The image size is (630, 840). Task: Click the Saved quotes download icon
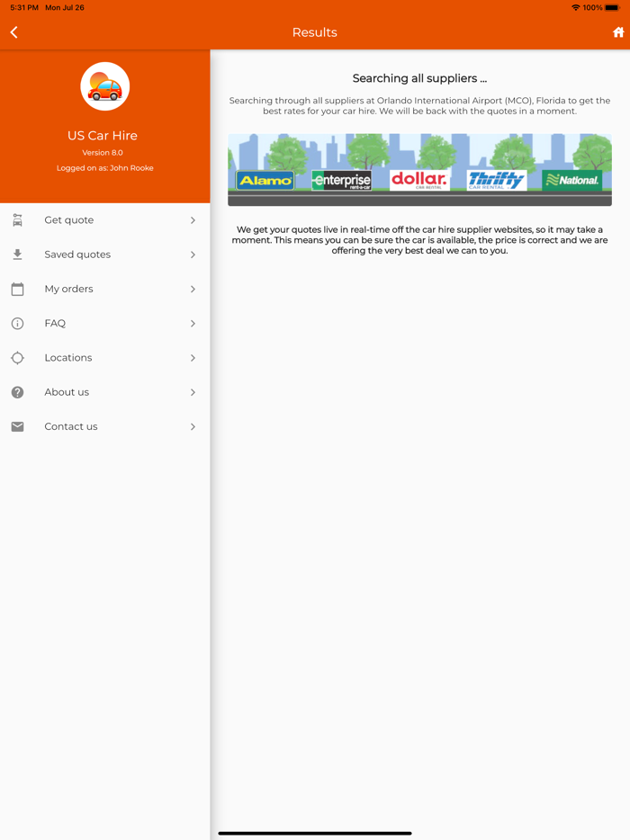click(18, 255)
